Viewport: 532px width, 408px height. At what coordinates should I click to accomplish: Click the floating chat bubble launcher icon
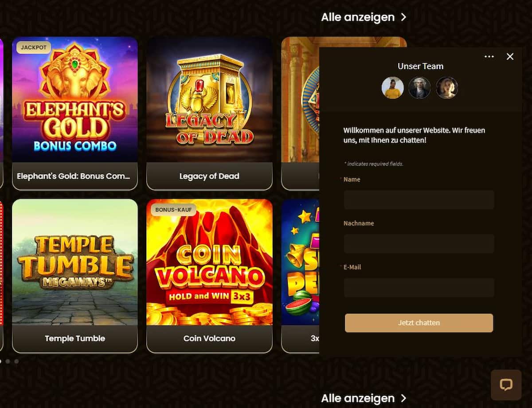(506, 385)
